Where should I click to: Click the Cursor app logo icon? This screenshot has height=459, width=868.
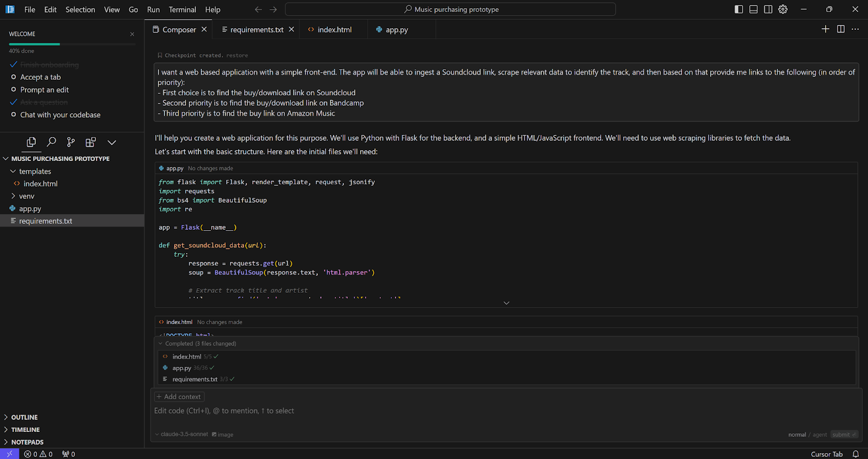coord(10,9)
